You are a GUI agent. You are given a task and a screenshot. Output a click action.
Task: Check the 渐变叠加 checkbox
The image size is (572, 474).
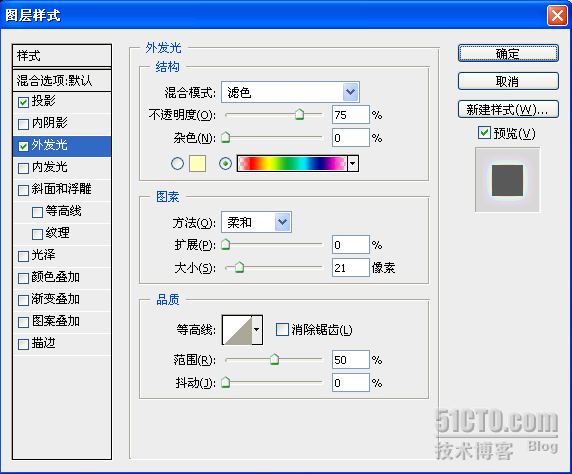(23, 300)
